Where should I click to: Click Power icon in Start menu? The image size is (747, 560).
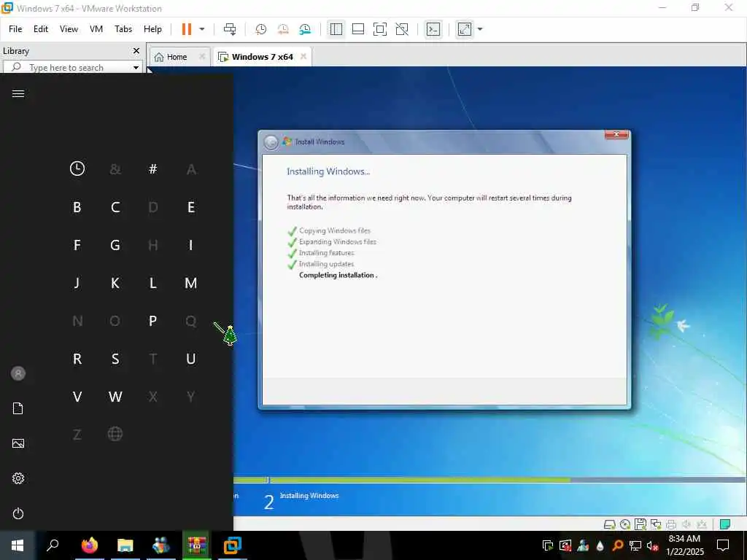pyautogui.click(x=18, y=513)
